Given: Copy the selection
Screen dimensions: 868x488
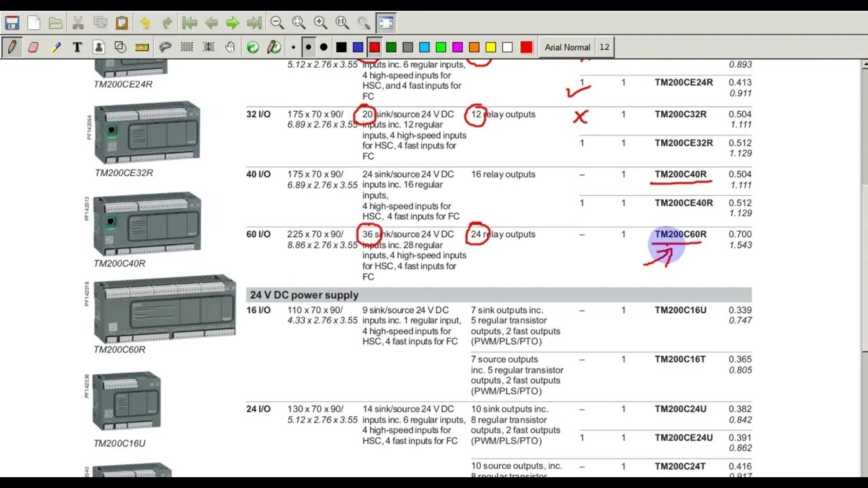Looking at the screenshot, I should click(x=100, y=23).
